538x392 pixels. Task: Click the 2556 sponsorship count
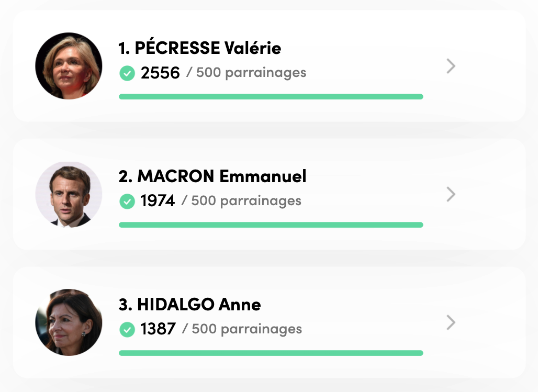click(x=160, y=73)
